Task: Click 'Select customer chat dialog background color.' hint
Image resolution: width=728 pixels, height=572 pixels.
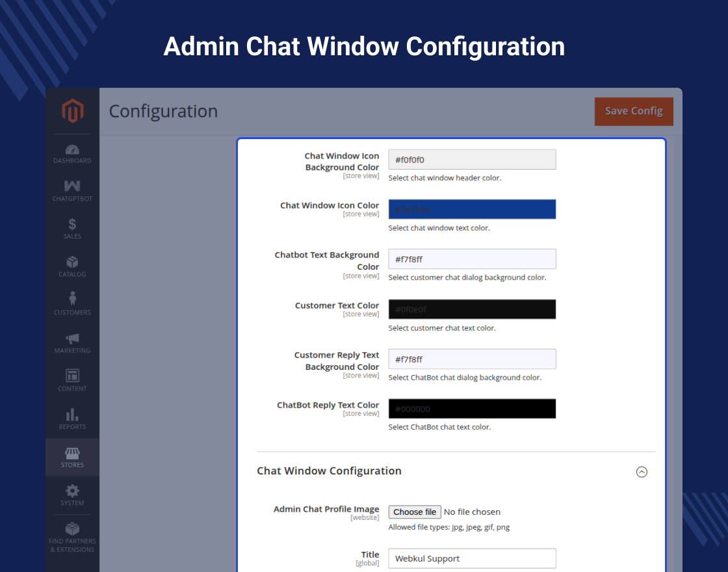Action: (x=467, y=277)
